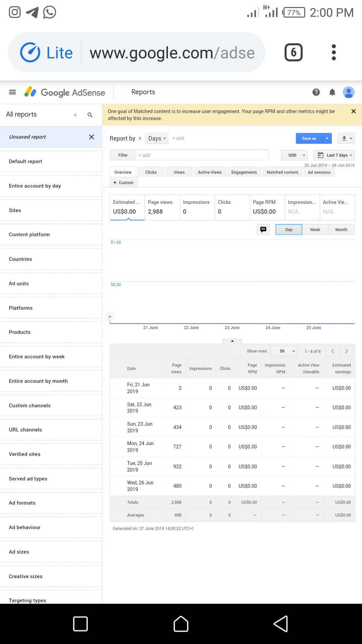Click + add next to Days
The image size is (362, 644).
click(x=178, y=138)
